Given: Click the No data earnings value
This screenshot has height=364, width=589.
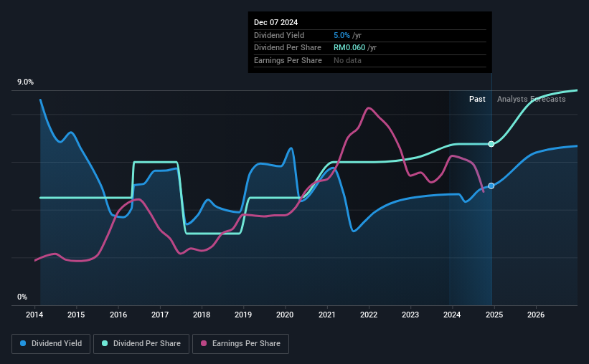Looking at the screenshot, I should (x=347, y=60).
